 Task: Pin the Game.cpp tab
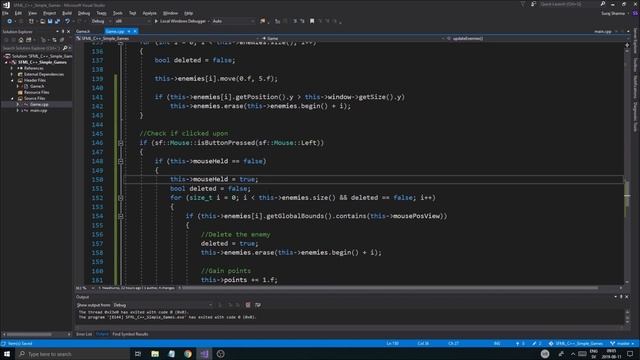coord(129,31)
